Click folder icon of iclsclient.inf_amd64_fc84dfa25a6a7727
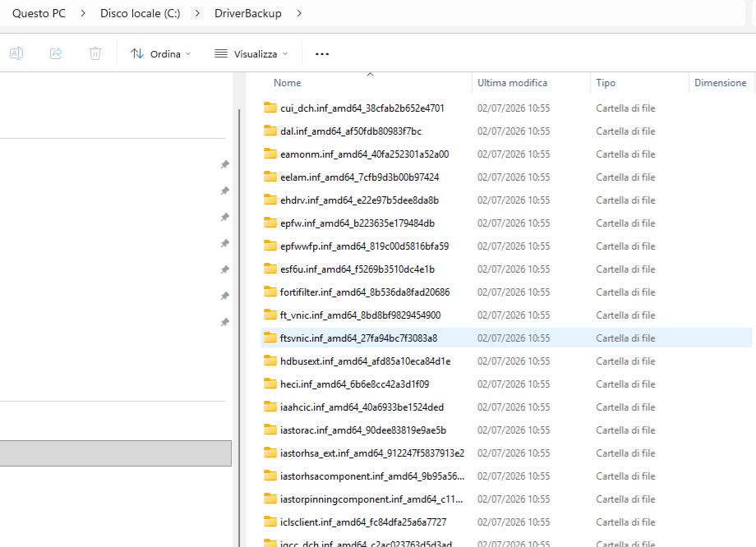756x547 pixels. (270, 522)
